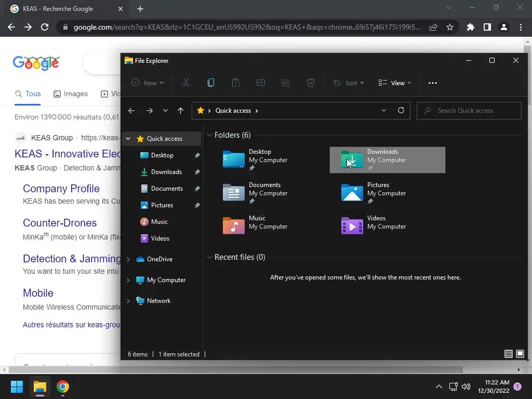532x399 pixels.
Task: Open Chrome three-dot menu
Action: click(x=521, y=27)
